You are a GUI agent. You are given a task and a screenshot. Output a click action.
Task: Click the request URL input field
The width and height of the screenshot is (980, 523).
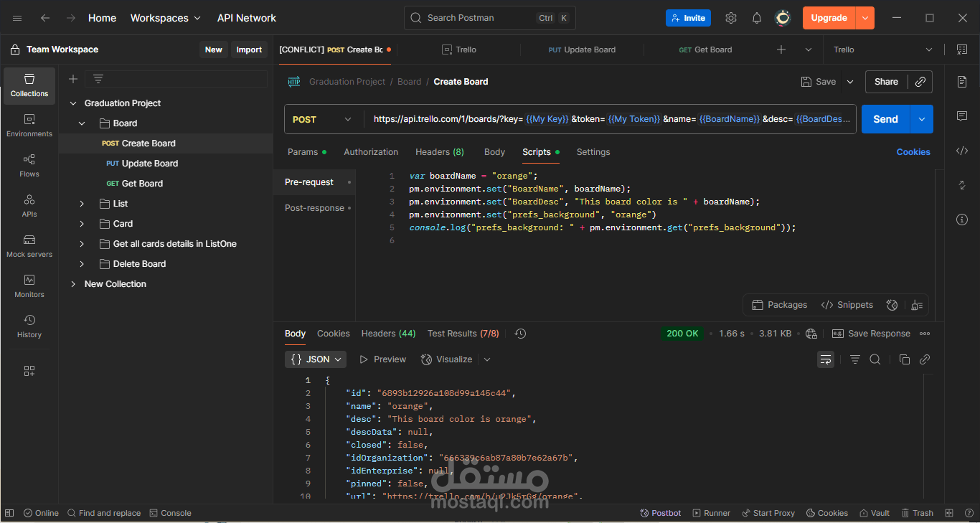(611, 119)
